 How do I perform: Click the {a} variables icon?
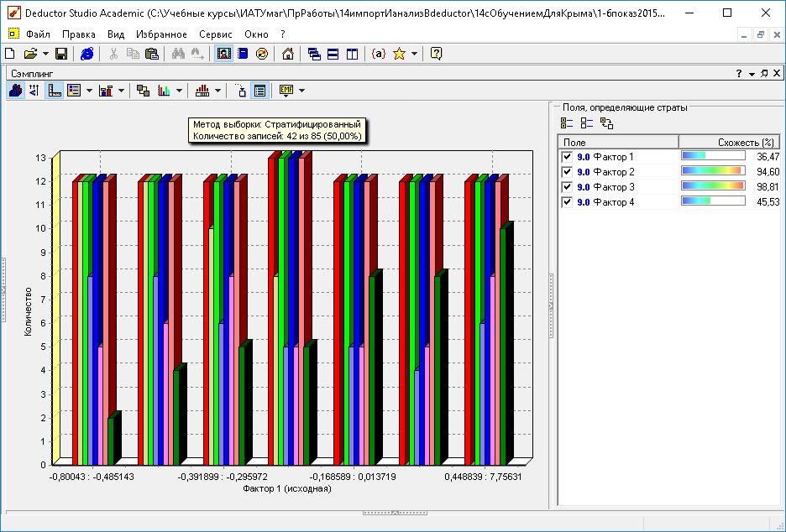coord(379,54)
